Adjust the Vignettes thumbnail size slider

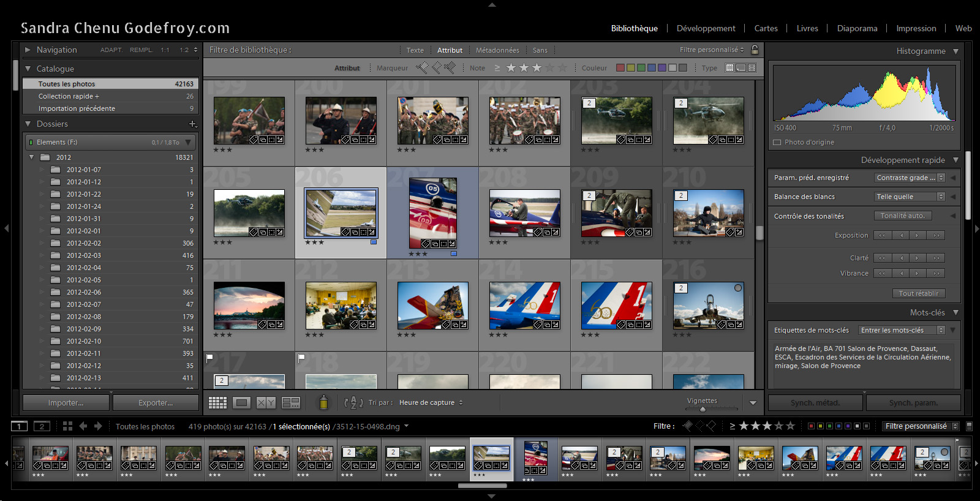coord(703,409)
